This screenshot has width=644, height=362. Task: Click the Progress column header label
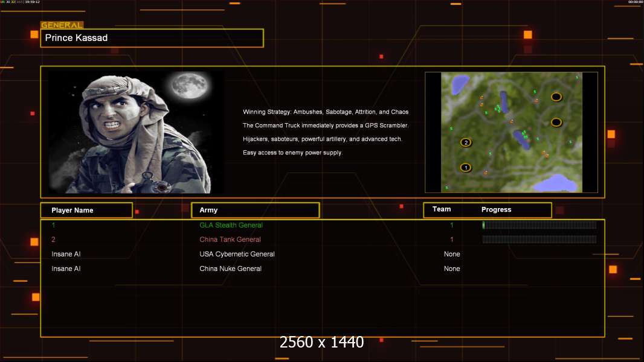pos(496,209)
